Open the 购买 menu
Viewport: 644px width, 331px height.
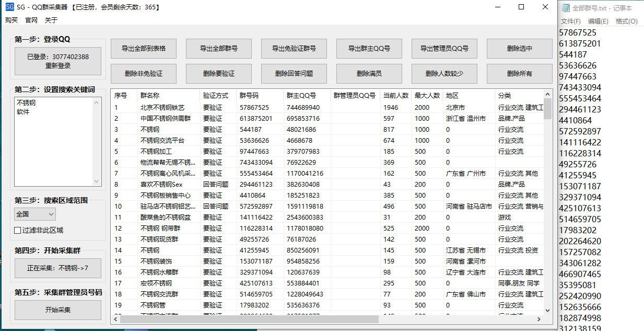click(x=11, y=20)
